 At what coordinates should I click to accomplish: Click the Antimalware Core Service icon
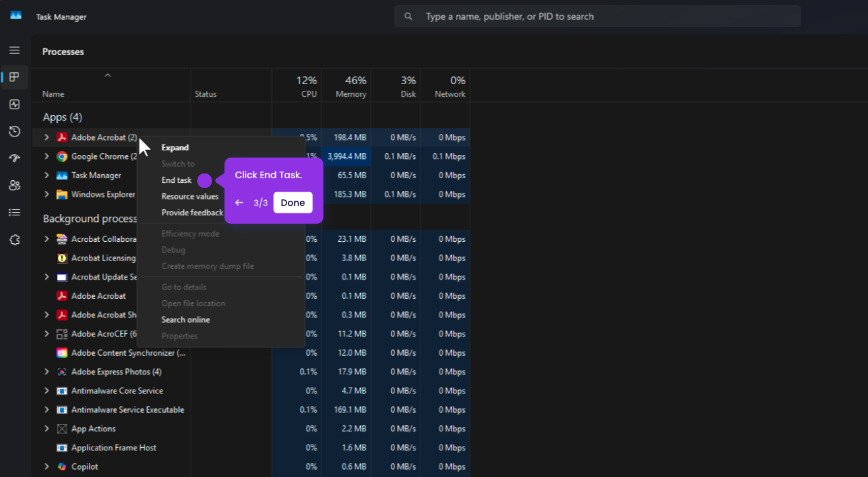(62, 391)
